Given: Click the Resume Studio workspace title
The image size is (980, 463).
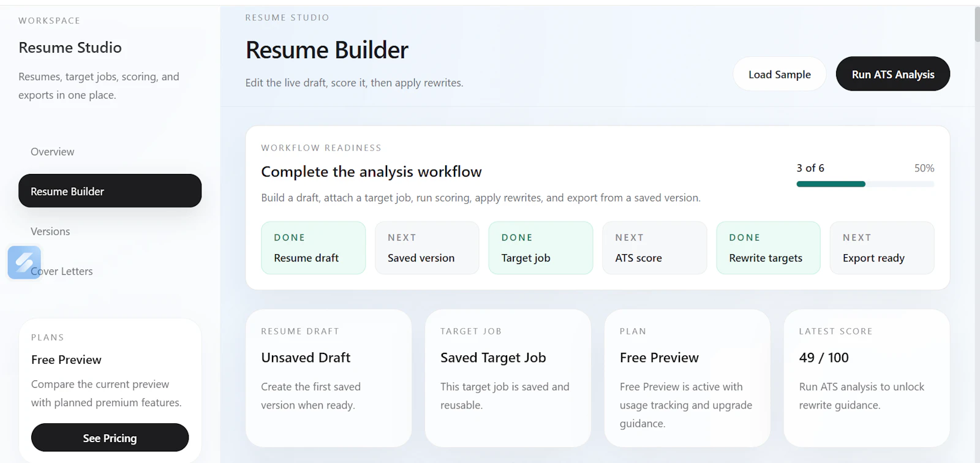Looking at the screenshot, I should (70, 48).
